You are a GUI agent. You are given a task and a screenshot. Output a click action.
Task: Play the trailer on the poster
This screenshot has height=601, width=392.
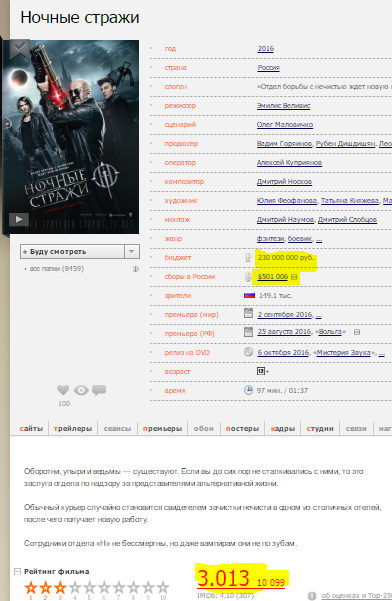[19, 219]
